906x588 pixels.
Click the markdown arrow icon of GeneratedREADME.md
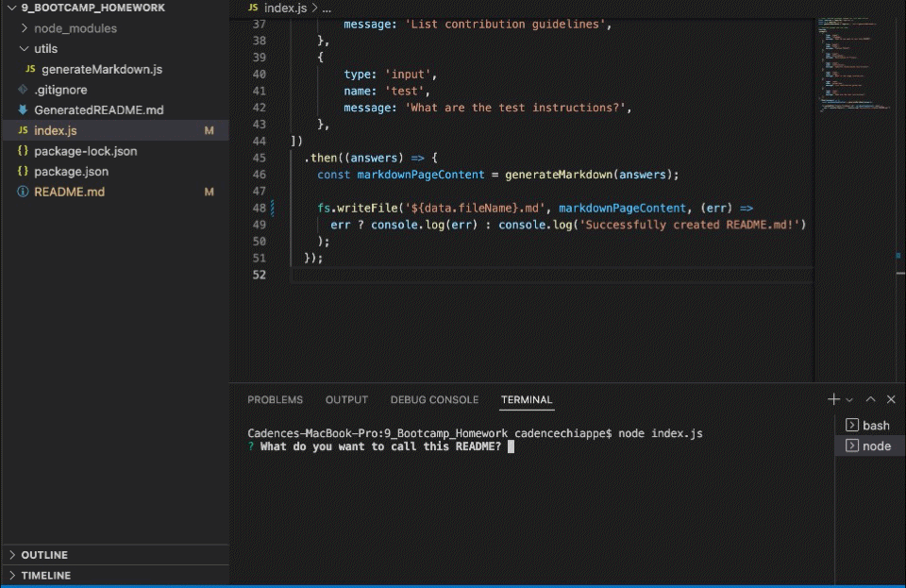coord(23,109)
